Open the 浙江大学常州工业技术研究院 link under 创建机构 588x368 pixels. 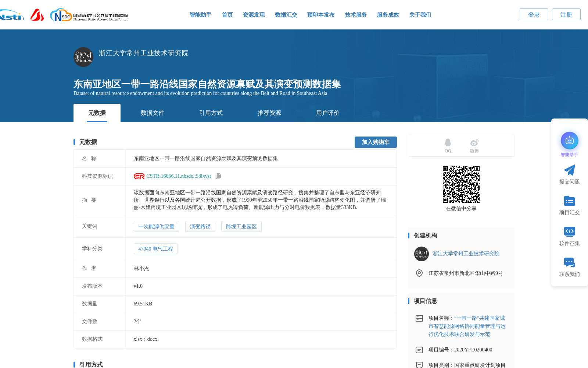click(466, 254)
